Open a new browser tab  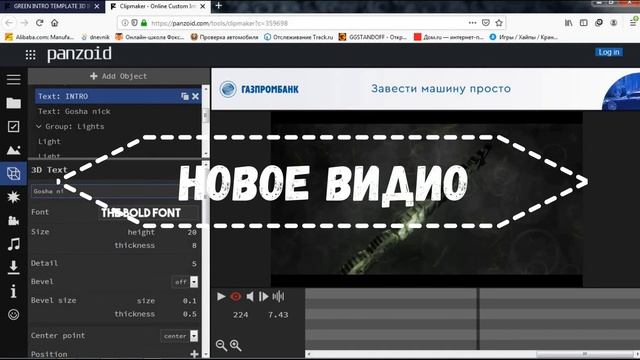pyautogui.click(x=219, y=6)
